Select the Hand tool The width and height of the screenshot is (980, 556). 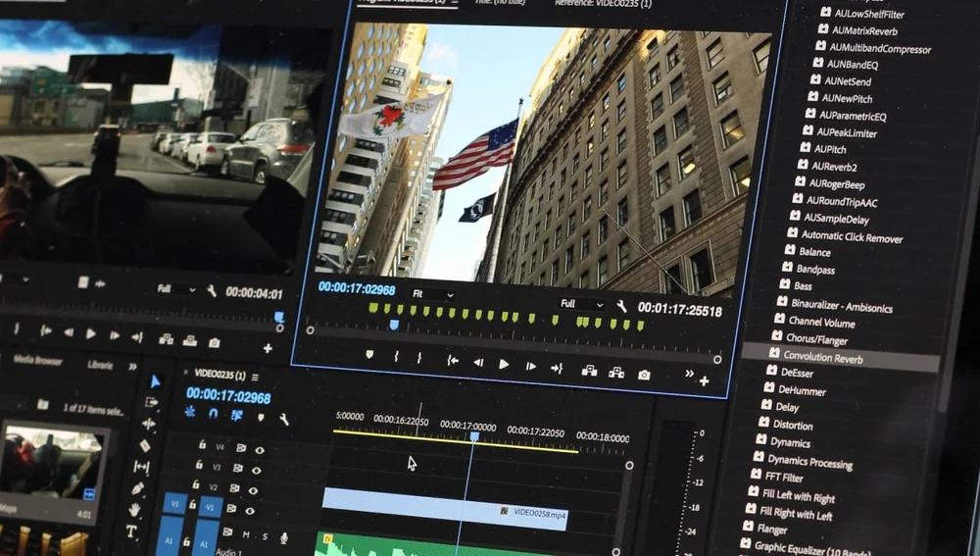pos(134,510)
